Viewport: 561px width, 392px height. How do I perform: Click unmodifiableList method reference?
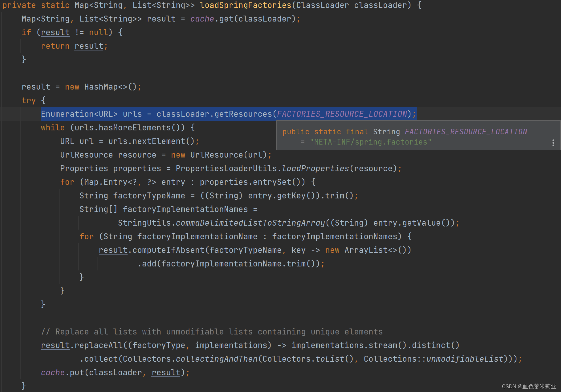pos(465,359)
